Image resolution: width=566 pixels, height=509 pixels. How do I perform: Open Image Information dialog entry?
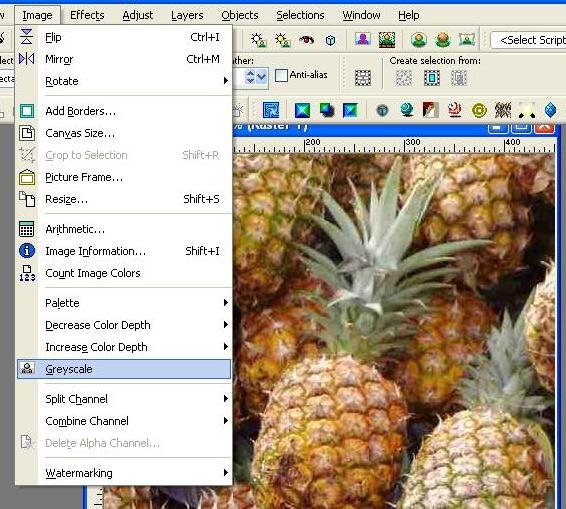pyautogui.click(x=123, y=251)
